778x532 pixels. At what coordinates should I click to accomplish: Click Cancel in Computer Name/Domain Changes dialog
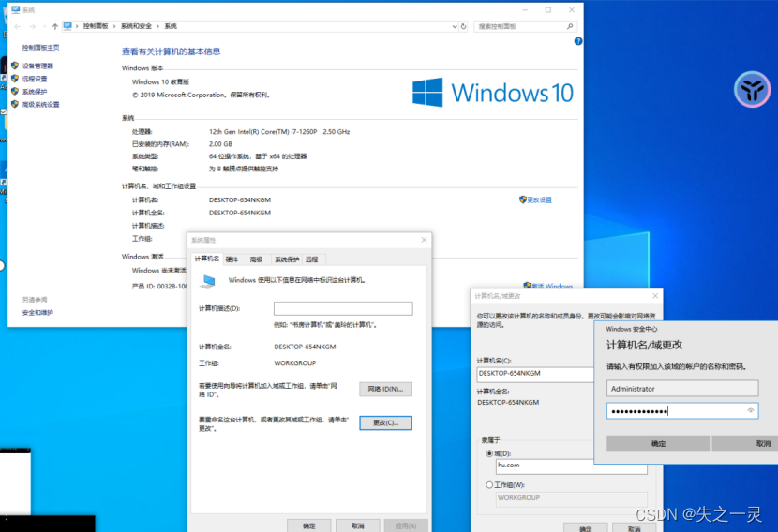[x=634, y=528]
